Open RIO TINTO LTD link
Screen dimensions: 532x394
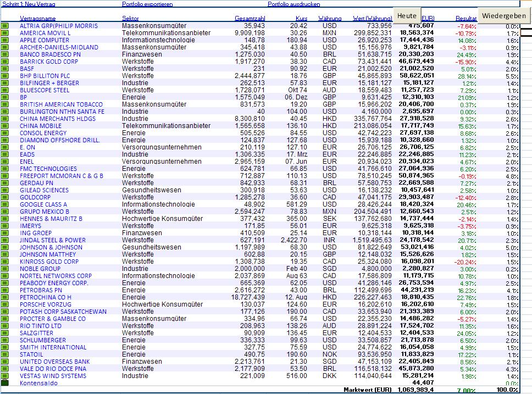click(x=41, y=326)
